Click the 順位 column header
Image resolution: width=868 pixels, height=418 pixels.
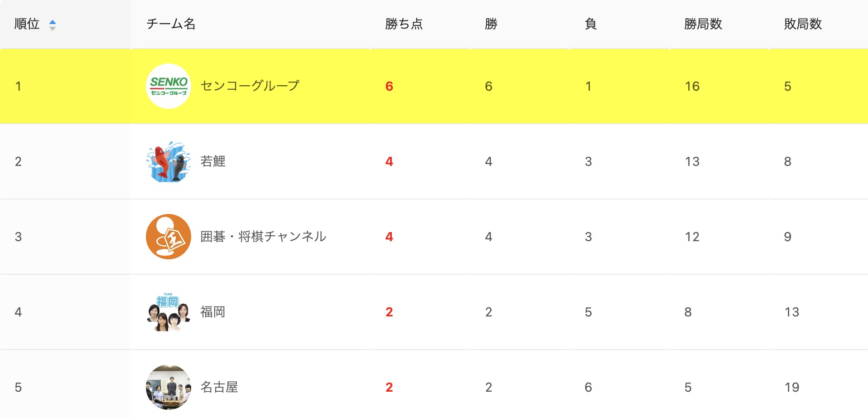pos(27,24)
